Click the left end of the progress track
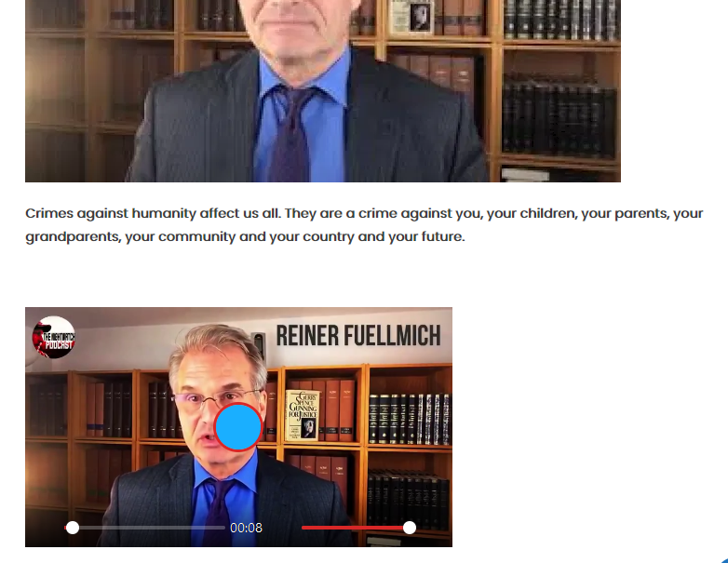 pyautogui.click(x=66, y=528)
